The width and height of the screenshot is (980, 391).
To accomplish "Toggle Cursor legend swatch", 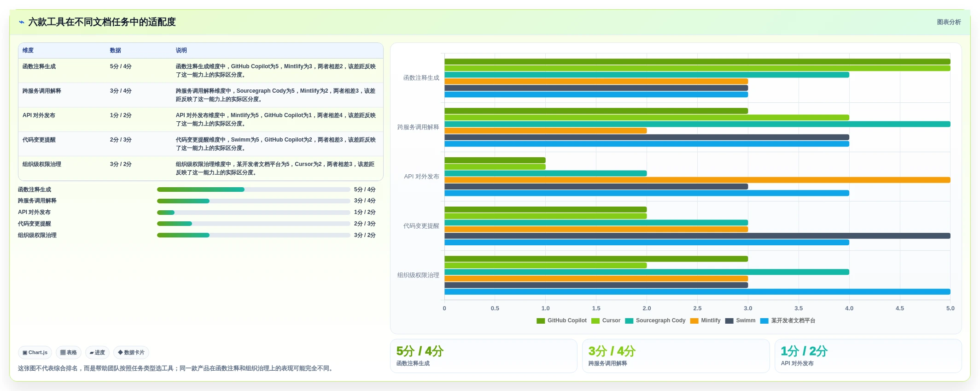I will [x=595, y=321].
